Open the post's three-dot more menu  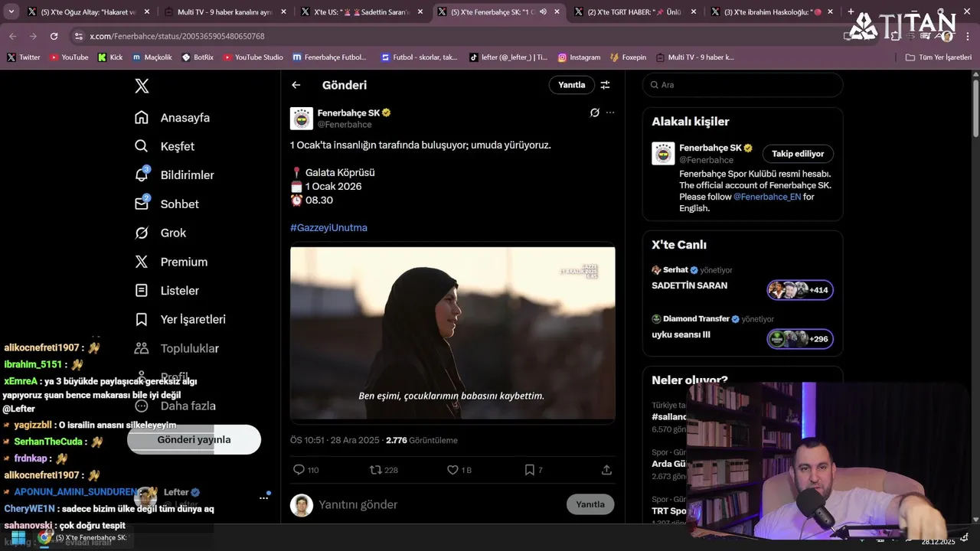coord(610,112)
